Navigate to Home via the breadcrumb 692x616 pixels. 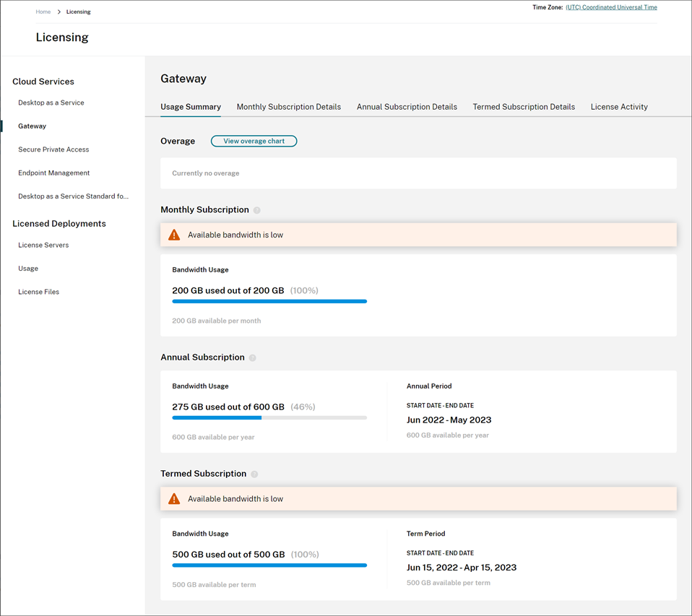[43, 12]
